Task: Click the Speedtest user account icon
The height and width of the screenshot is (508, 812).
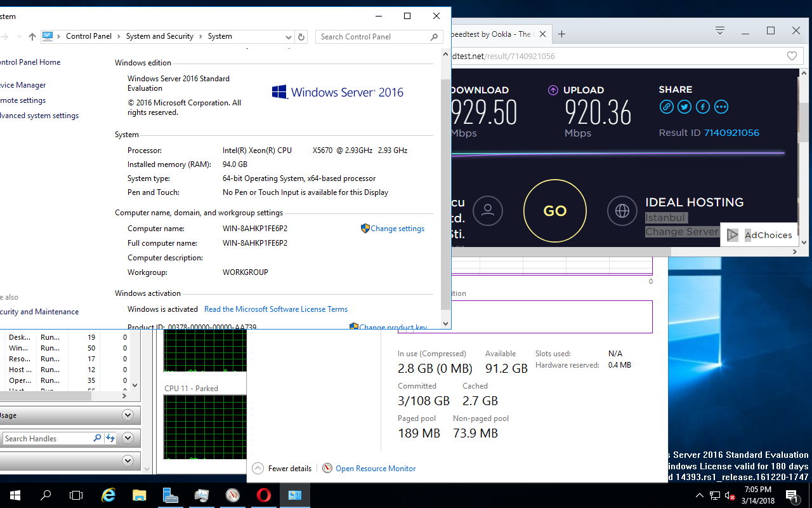Action: point(488,210)
